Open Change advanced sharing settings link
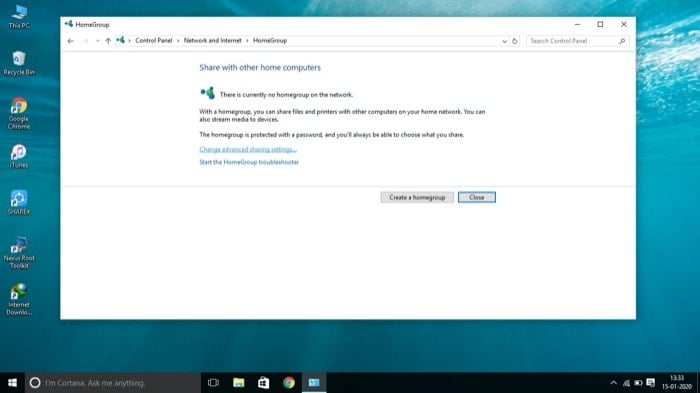The image size is (700, 393). [x=248, y=149]
